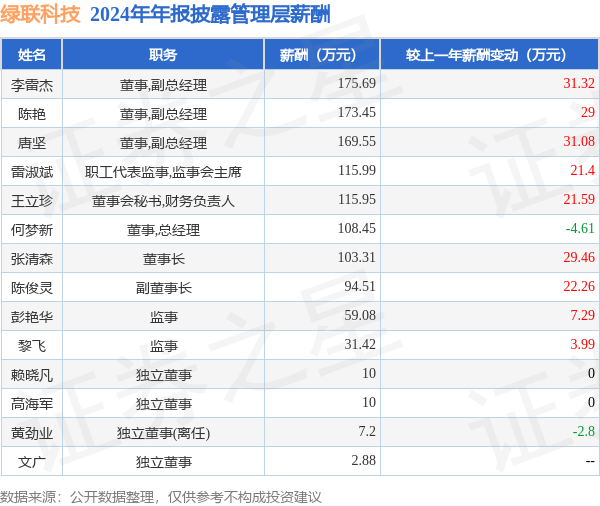This screenshot has height=506, width=600.
Task: Click the change value 29 for 陈艳
Action: pos(588,112)
